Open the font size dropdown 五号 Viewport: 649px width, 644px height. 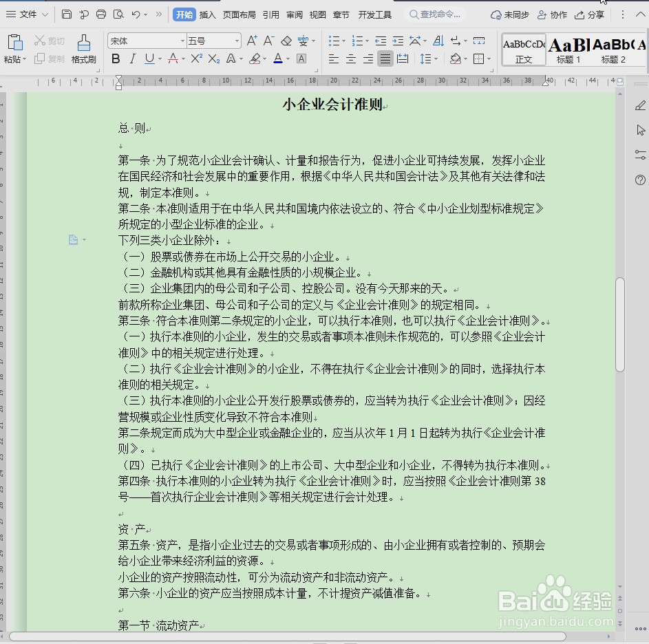point(237,41)
